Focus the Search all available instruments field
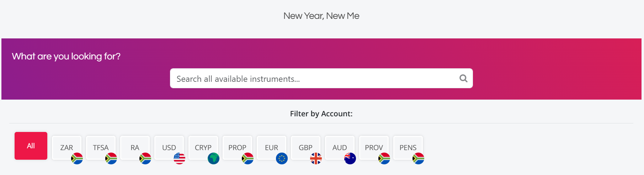The height and width of the screenshot is (175, 644). pyautogui.click(x=313, y=79)
